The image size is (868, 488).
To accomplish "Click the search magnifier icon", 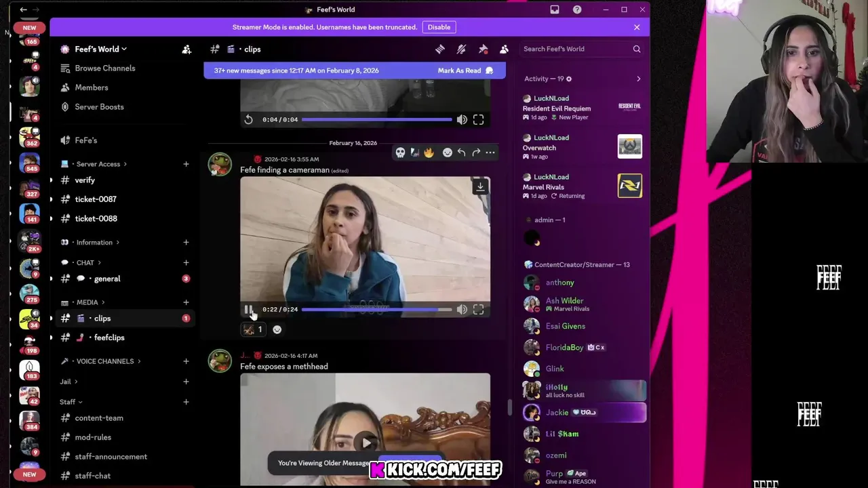I will click(637, 49).
